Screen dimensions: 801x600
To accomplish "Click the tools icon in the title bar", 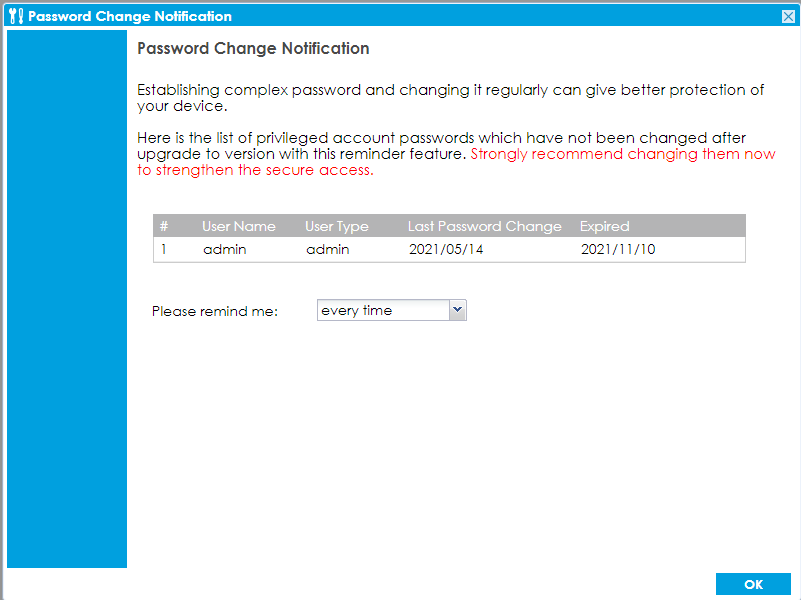I will point(15,16).
